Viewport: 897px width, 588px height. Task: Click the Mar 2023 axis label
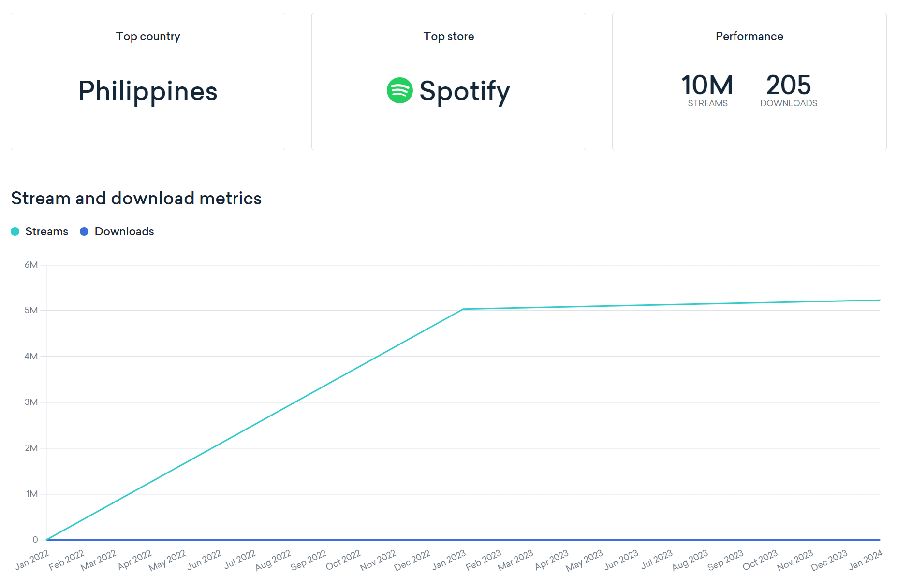[515, 560]
